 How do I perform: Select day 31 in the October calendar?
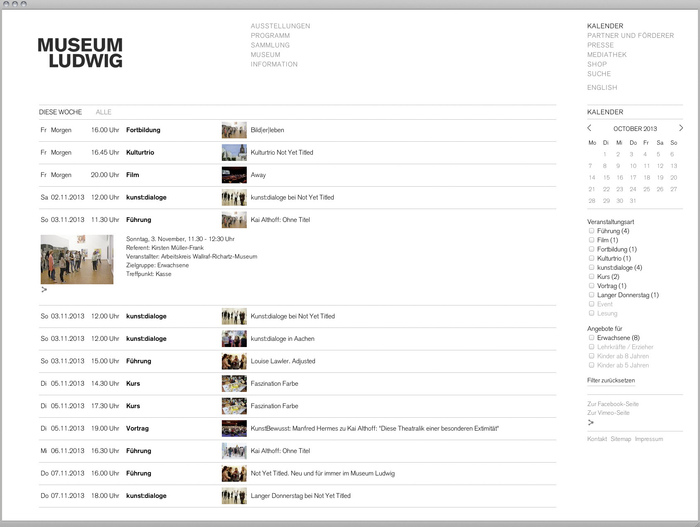[x=633, y=201]
